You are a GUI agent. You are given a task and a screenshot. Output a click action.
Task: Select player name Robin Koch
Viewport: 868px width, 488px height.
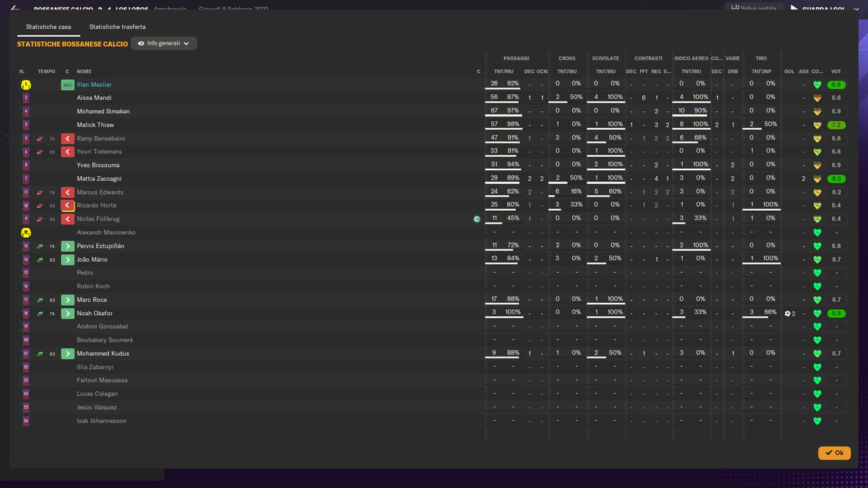click(93, 286)
